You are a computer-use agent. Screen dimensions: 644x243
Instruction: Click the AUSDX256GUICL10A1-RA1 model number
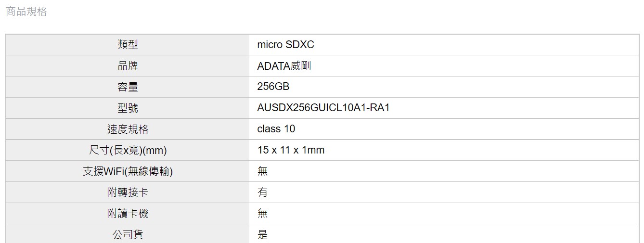point(323,108)
